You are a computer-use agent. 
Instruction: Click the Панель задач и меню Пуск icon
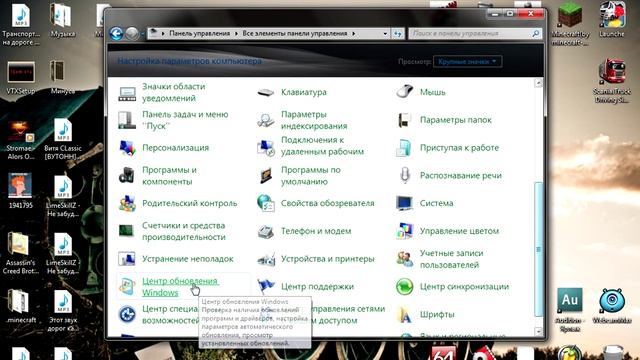click(127, 120)
